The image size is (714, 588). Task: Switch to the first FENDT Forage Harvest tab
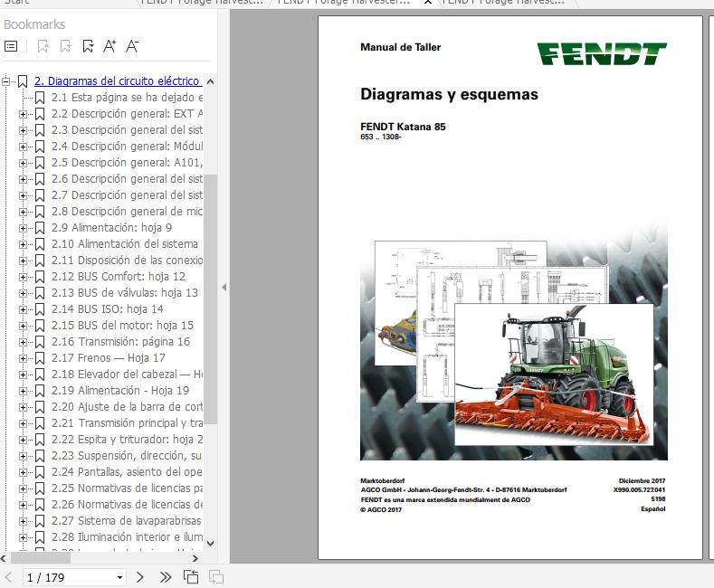(x=201, y=3)
